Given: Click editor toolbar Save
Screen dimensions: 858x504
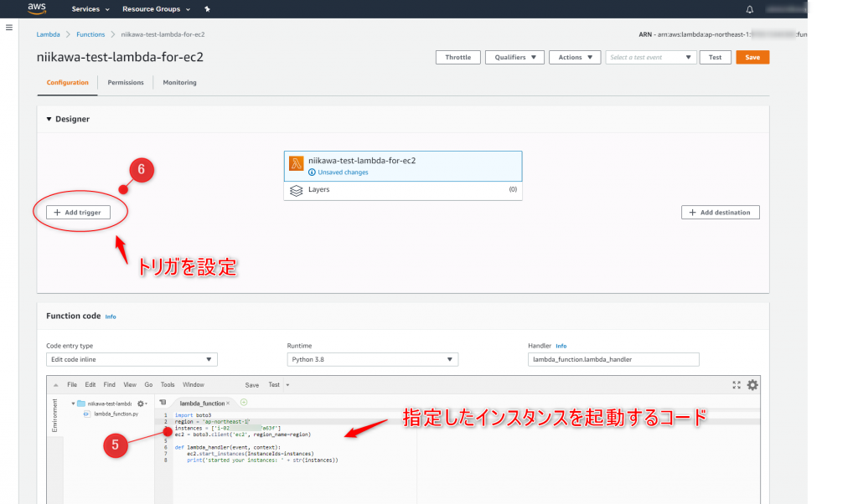Looking at the screenshot, I should (251, 385).
